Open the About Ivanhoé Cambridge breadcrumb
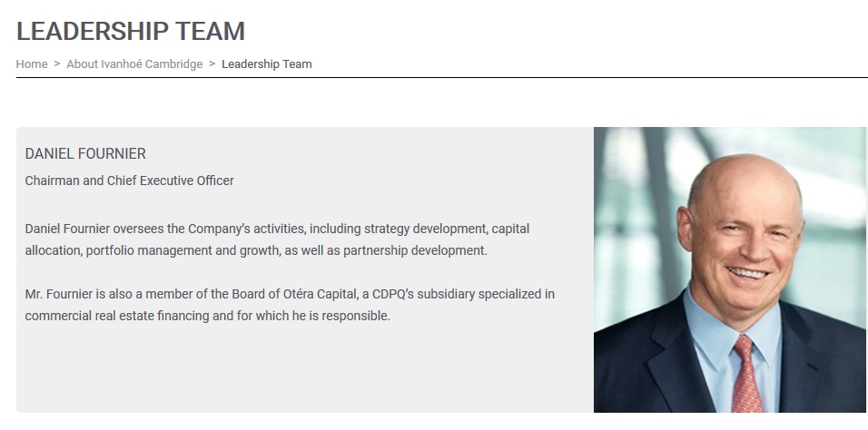Image resolution: width=868 pixels, height=430 pixels. tap(134, 64)
